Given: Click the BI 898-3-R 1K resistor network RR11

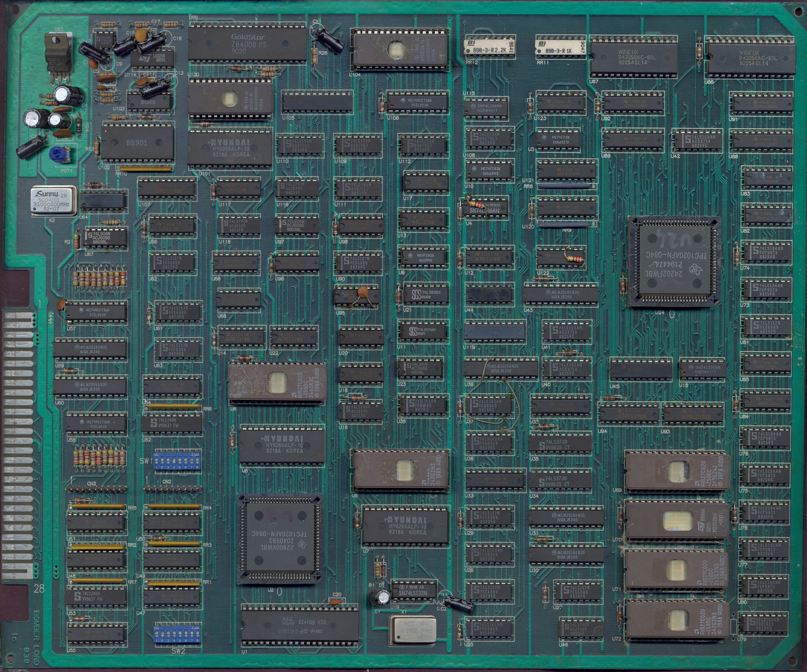Looking at the screenshot, I should (x=560, y=47).
